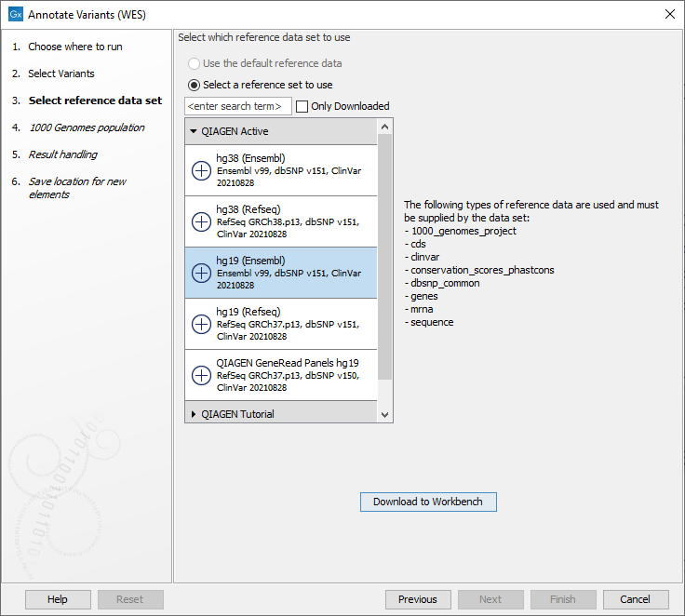Click 'genes' in the required data list
Image resolution: width=685 pixels, height=616 pixels.
pyautogui.click(x=423, y=296)
